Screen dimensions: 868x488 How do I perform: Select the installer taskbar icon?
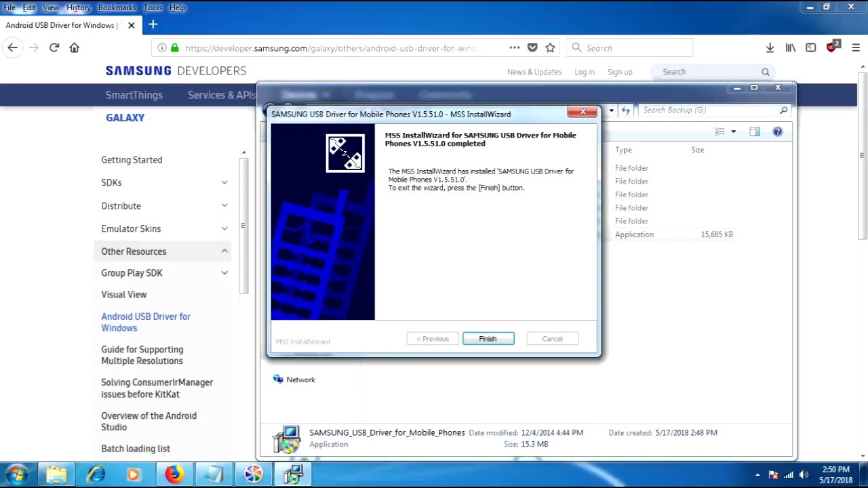pyautogui.click(x=294, y=474)
